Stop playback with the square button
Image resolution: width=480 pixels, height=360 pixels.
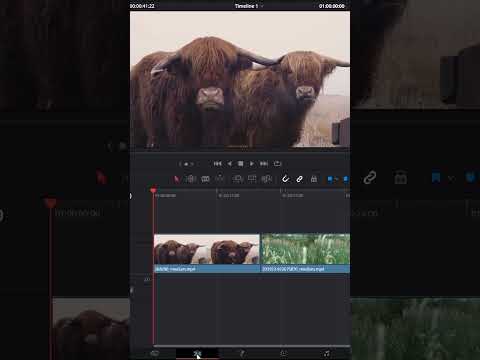(240, 164)
